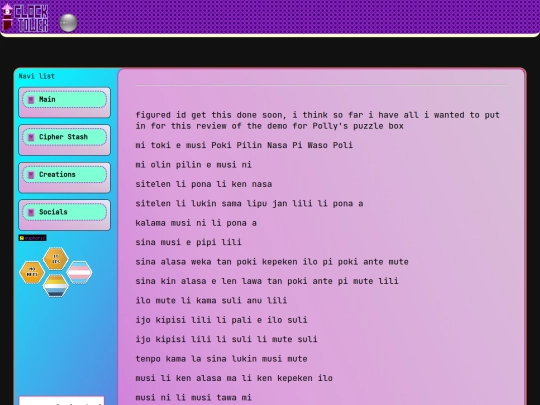
Task: Click the upper orange hexagon badge
Action: [55, 258]
